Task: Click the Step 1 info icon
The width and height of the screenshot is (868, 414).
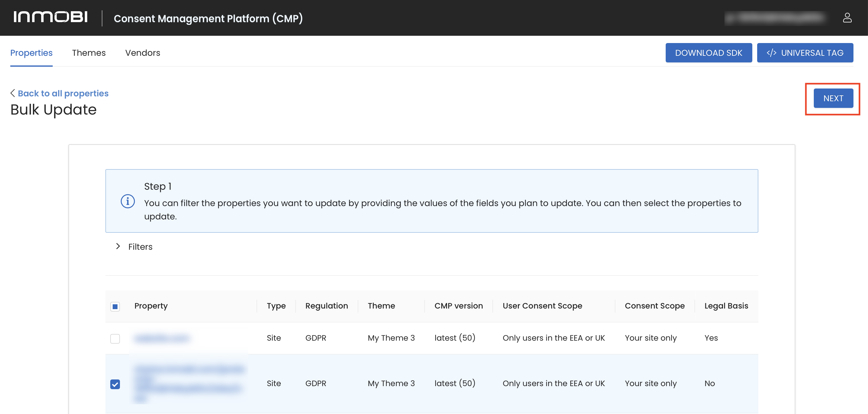Action: pos(128,201)
